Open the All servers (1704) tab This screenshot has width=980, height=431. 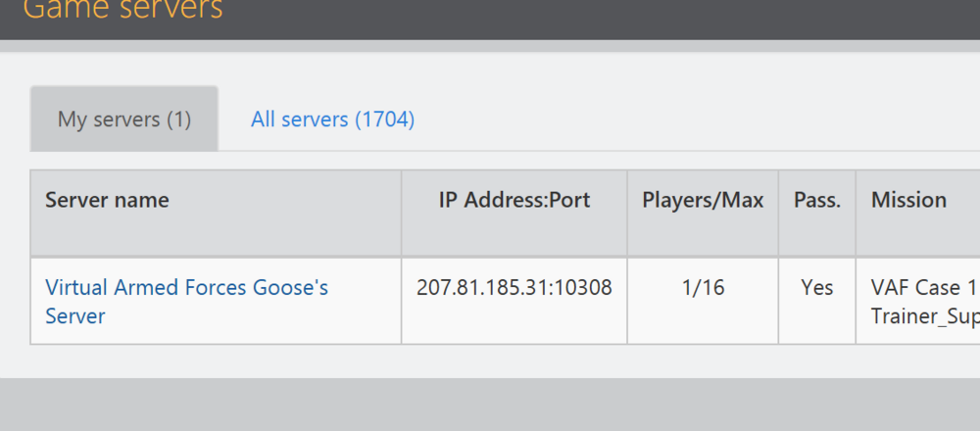pyautogui.click(x=332, y=120)
